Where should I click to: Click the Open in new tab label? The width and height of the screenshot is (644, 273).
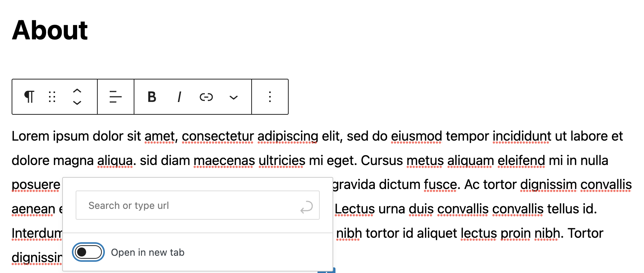coord(148,252)
